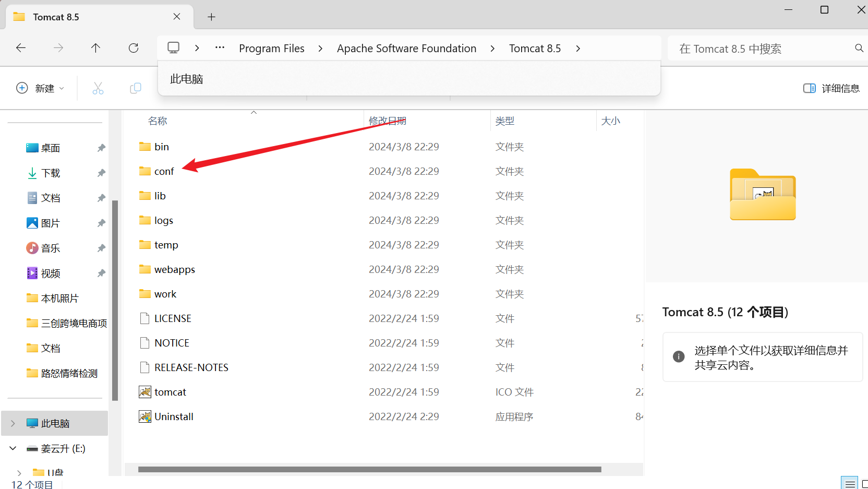Select the tomcat ICO file icon
The image size is (868, 489).
[145, 391]
